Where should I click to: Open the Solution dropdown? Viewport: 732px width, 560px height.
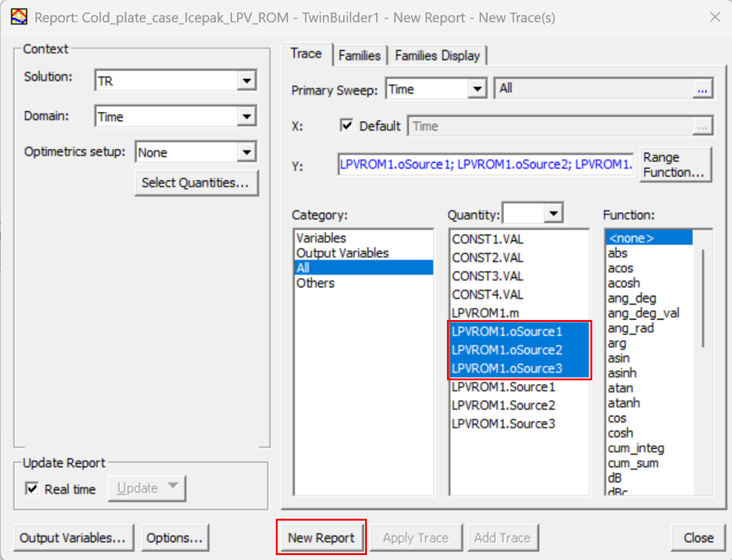247,81
